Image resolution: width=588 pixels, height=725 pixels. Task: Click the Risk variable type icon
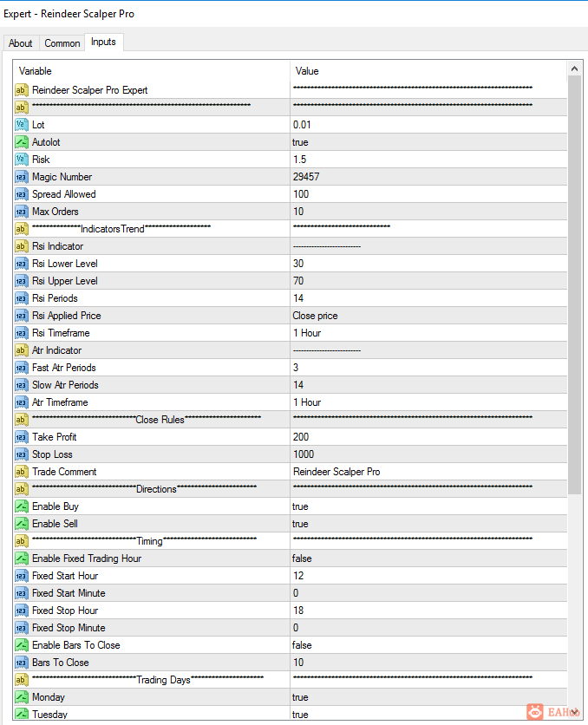pos(22,160)
